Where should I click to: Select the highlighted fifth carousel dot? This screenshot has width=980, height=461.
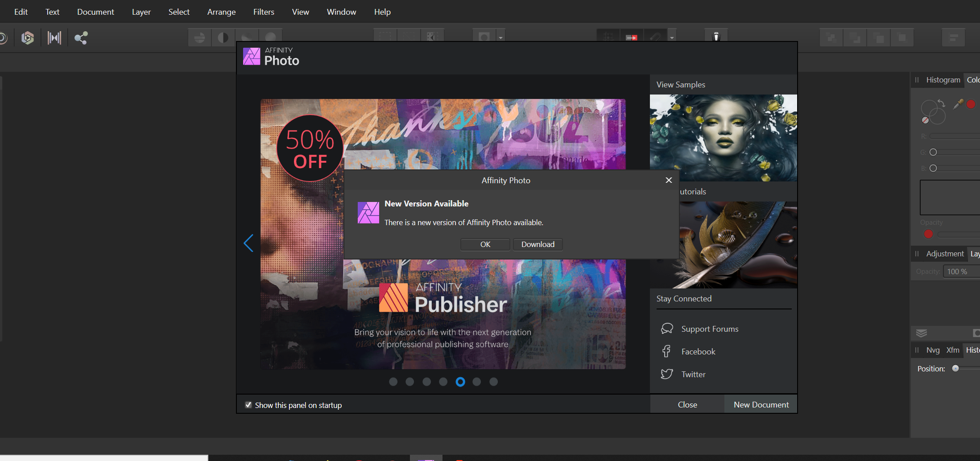tap(460, 382)
